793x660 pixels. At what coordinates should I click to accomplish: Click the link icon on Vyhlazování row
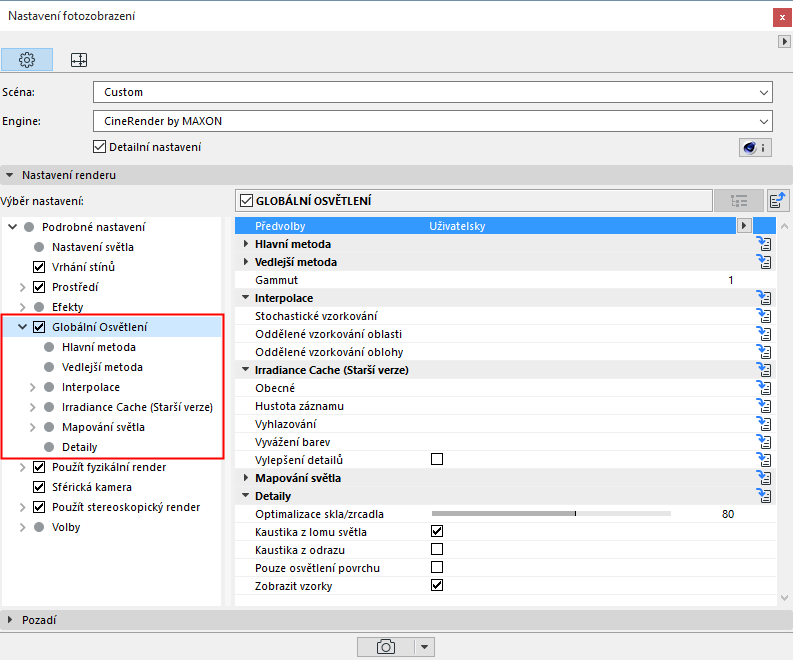(764, 424)
